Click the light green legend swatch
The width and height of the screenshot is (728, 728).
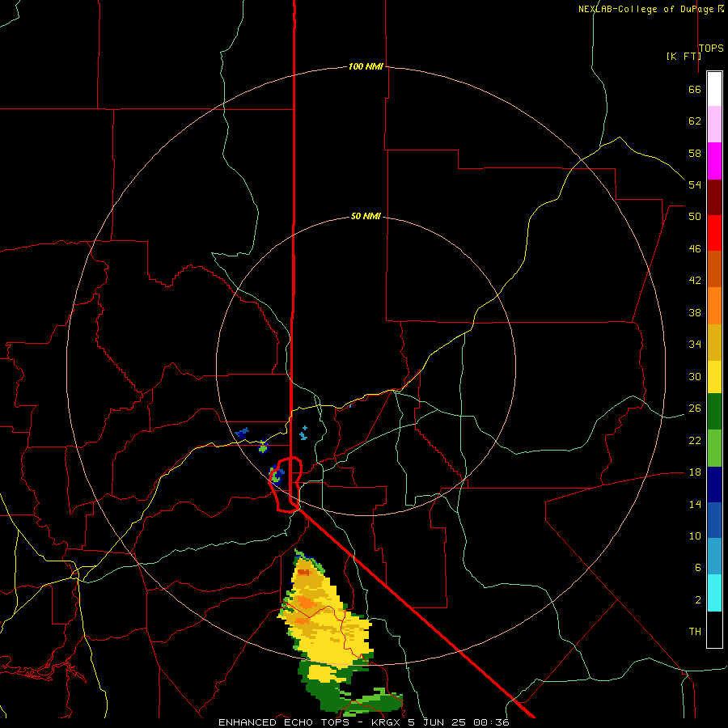[x=714, y=448]
